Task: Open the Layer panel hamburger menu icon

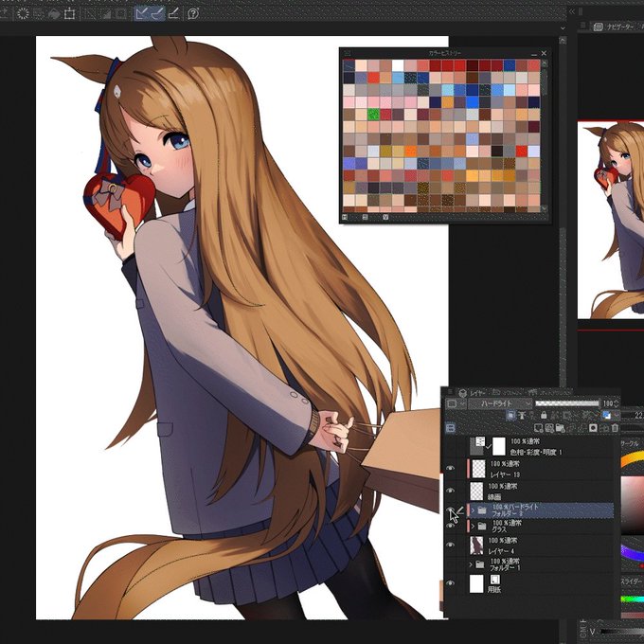Action: (451, 392)
